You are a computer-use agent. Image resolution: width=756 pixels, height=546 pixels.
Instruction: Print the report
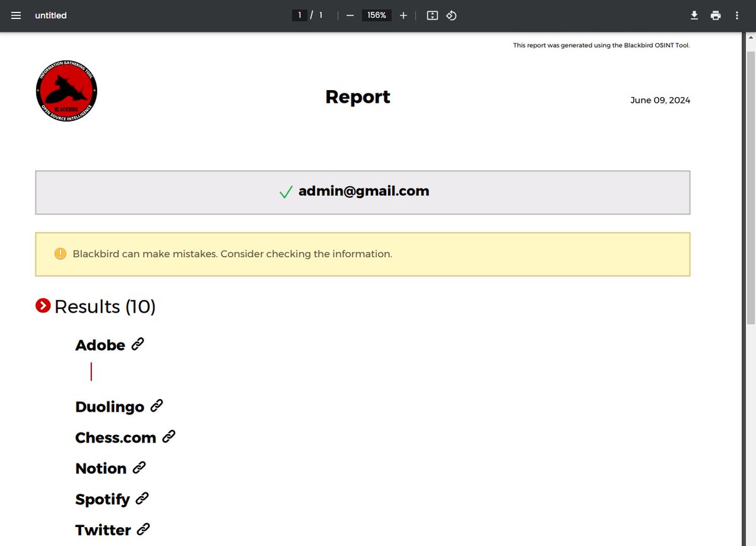(716, 15)
